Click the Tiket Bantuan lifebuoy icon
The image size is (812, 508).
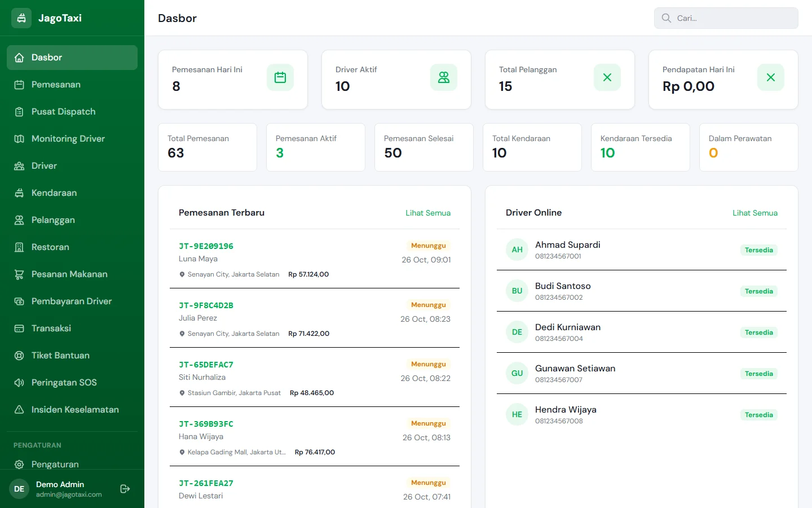pos(19,356)
